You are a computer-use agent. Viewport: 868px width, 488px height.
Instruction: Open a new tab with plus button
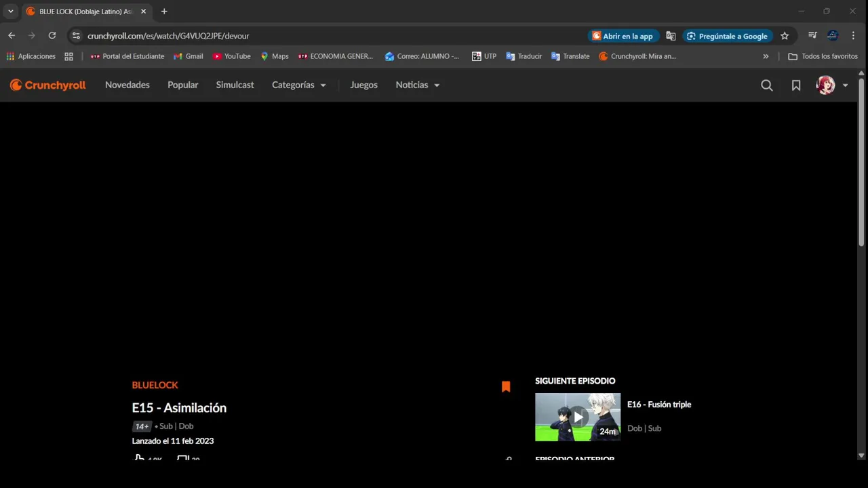164,12
